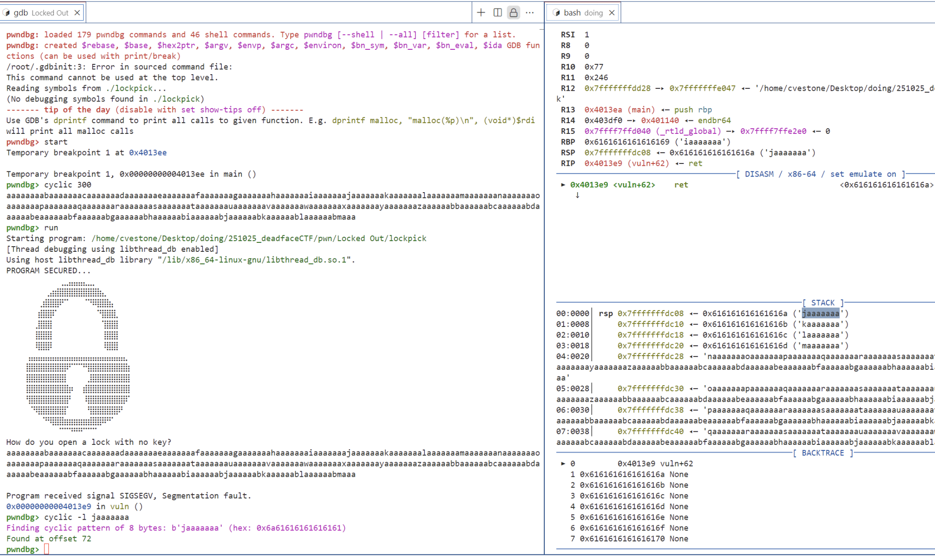Open the more actions ellipsis menu
This screenshot has width=935, height=560.
pyautogui.click(x=530, y=13)
